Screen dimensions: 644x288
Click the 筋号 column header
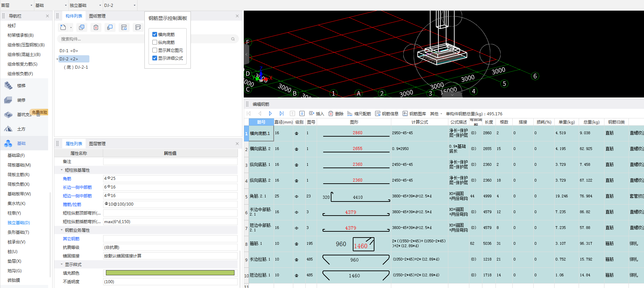click(261, 122)
